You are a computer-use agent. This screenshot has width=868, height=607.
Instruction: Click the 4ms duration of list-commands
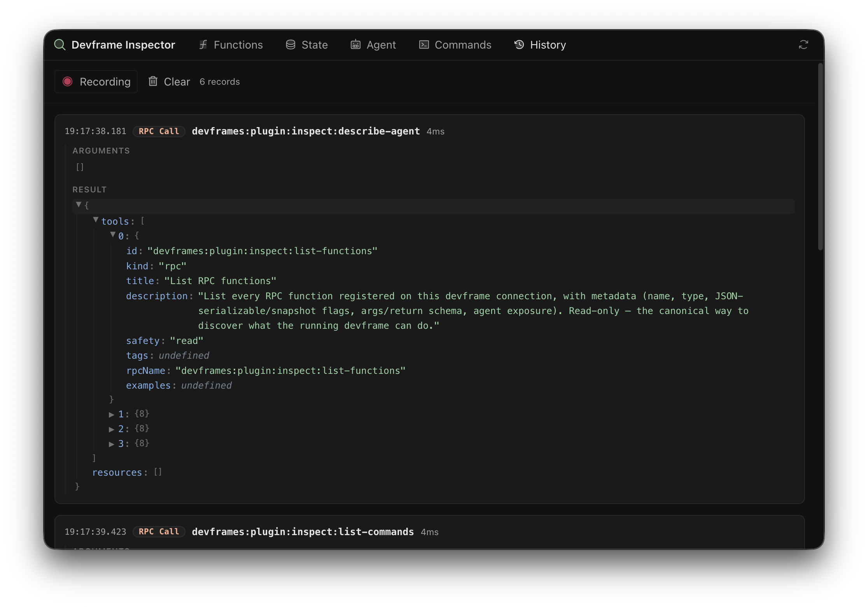coord(430,532)
